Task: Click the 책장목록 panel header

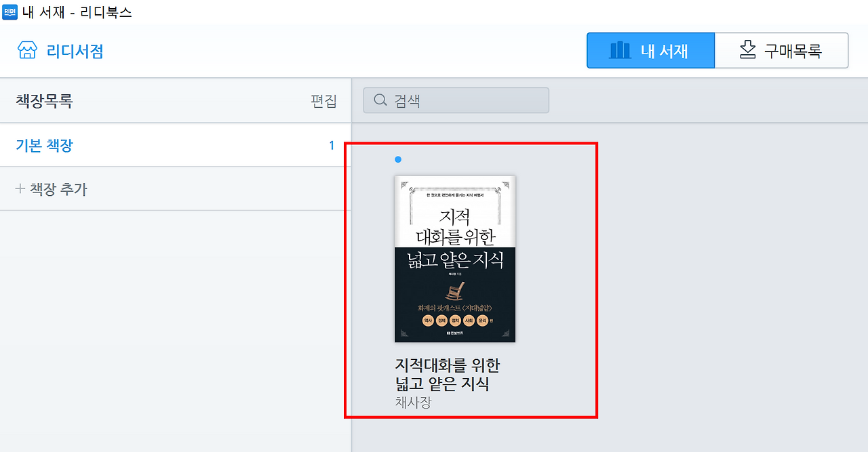Action: pos(44,101)
